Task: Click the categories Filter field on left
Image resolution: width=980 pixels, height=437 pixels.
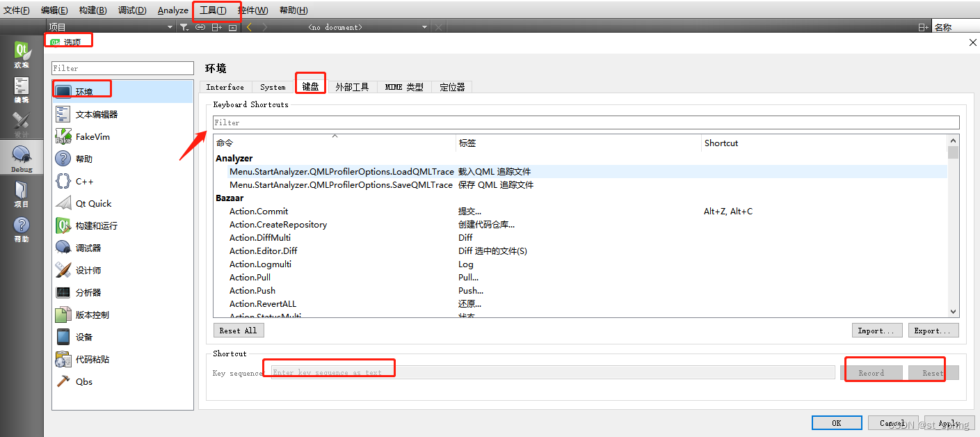Action: [x=122, y=68]
